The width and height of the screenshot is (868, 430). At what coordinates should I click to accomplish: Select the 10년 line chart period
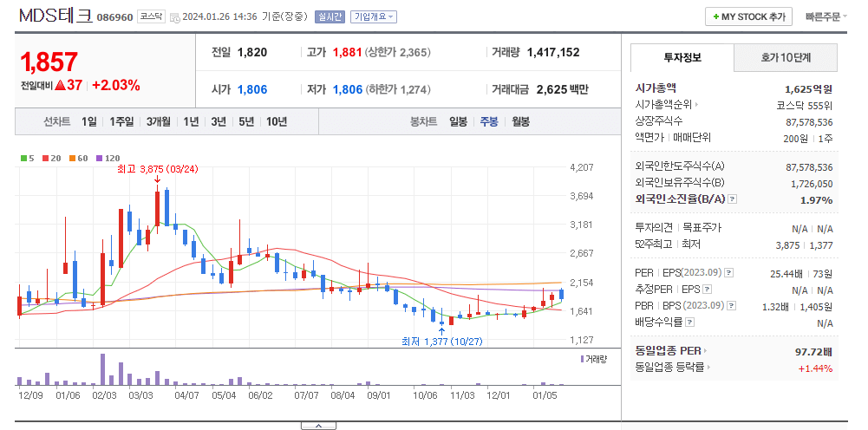(277, 121)
